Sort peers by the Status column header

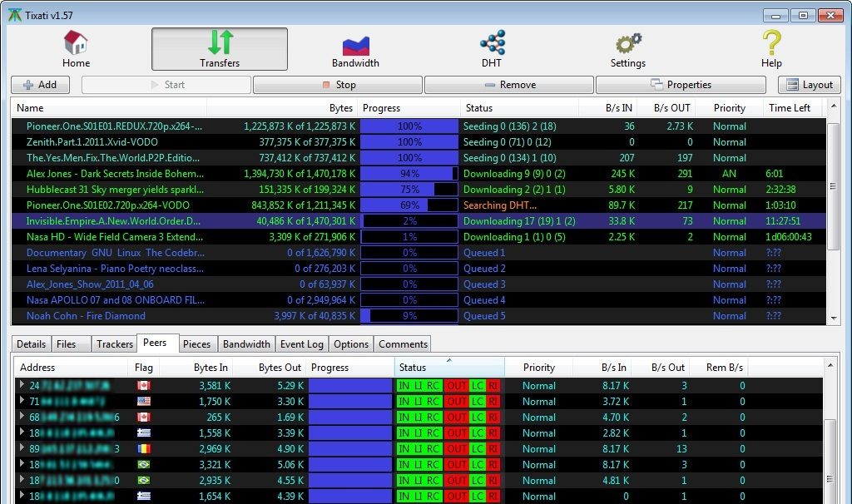click(449, 367)
